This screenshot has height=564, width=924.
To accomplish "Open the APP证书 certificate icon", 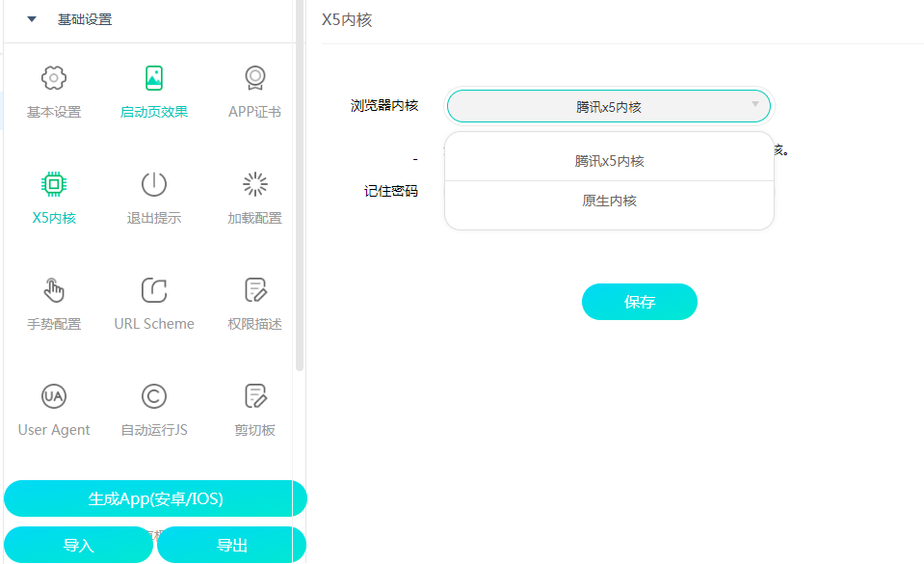I will point(254,78).
